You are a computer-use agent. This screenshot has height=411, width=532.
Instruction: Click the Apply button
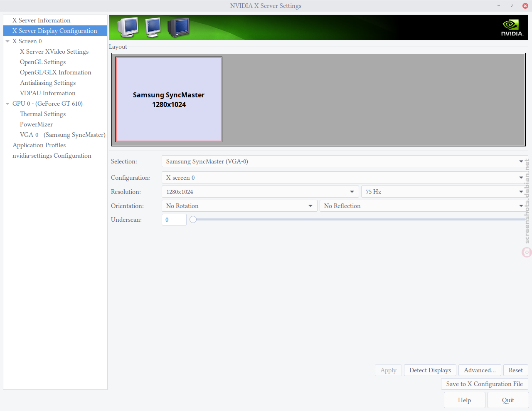pyautogui.click(x=388, y=370)
